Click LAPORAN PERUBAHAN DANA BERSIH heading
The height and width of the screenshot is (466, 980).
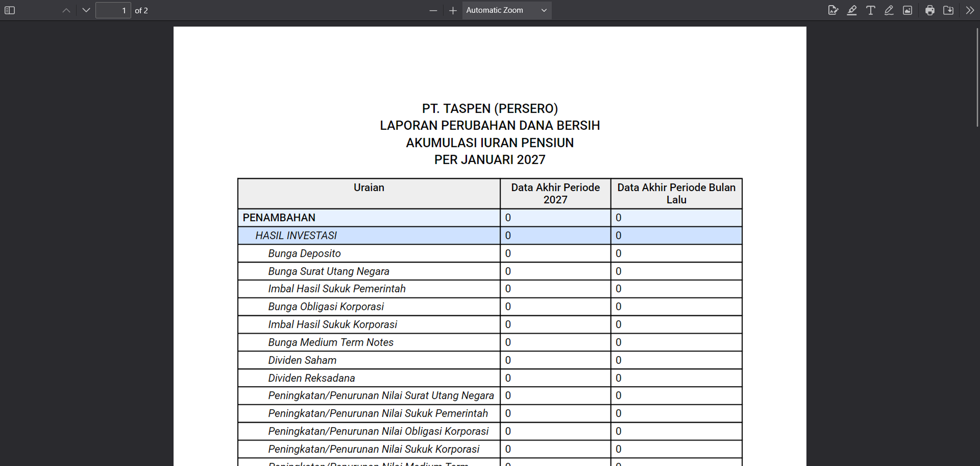pyautogui.click(x=490, y=126)
